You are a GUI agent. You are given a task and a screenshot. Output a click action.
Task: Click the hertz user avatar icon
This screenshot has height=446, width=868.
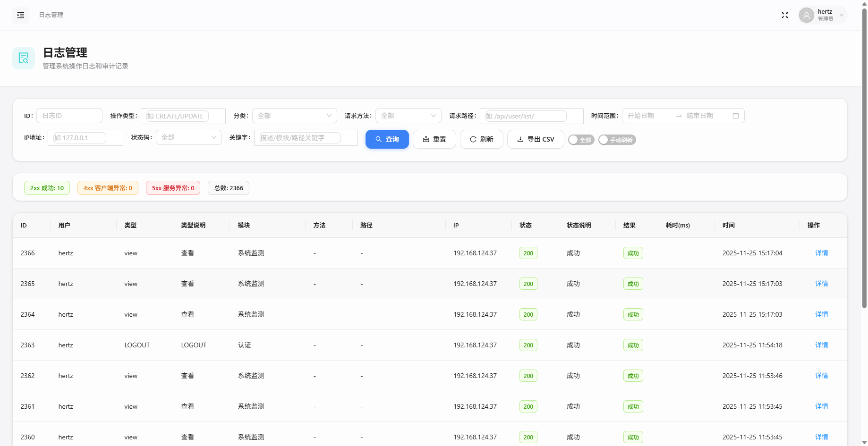click(x=806, y=15)
